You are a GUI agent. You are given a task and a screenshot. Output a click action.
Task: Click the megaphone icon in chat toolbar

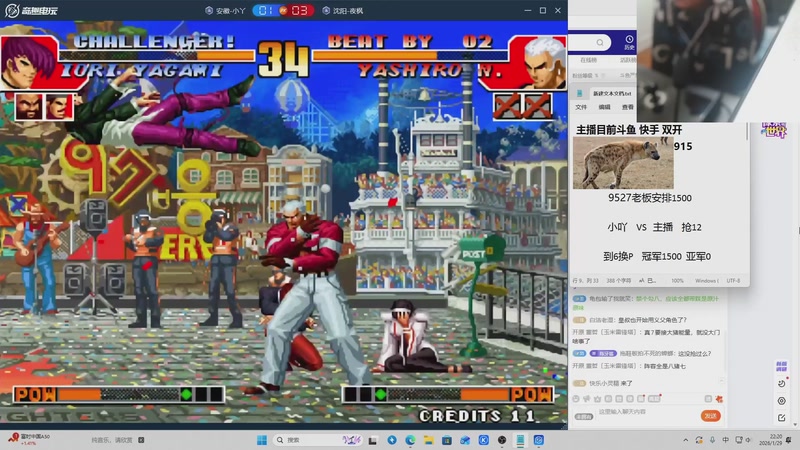(x=587, y=399)
